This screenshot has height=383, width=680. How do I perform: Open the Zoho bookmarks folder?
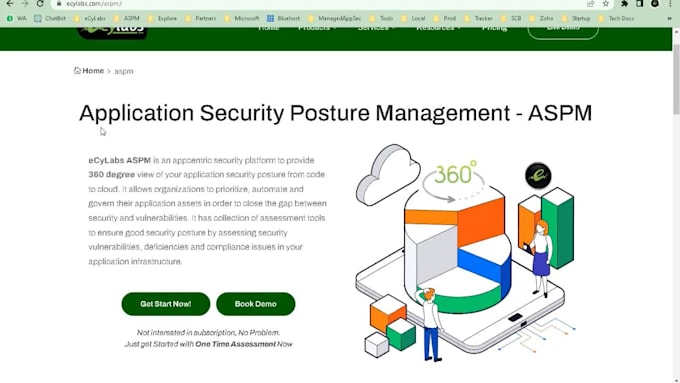coord(541,18)
